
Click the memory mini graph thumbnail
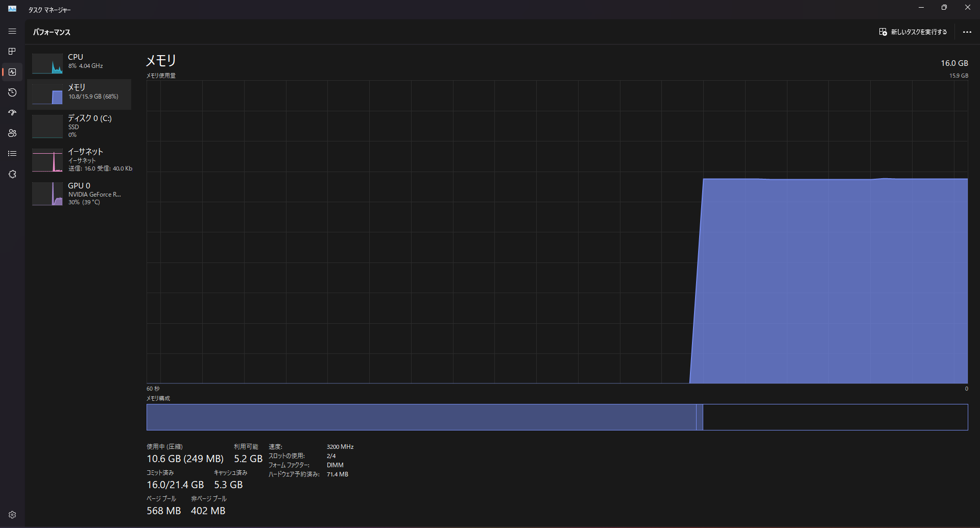[x=47, y=94]
